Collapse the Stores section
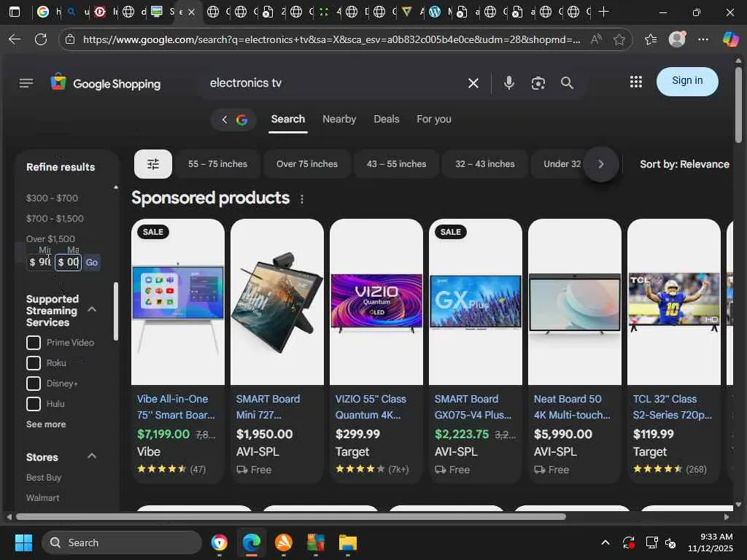This screenshot has height=560, width=747. (92, 456)
